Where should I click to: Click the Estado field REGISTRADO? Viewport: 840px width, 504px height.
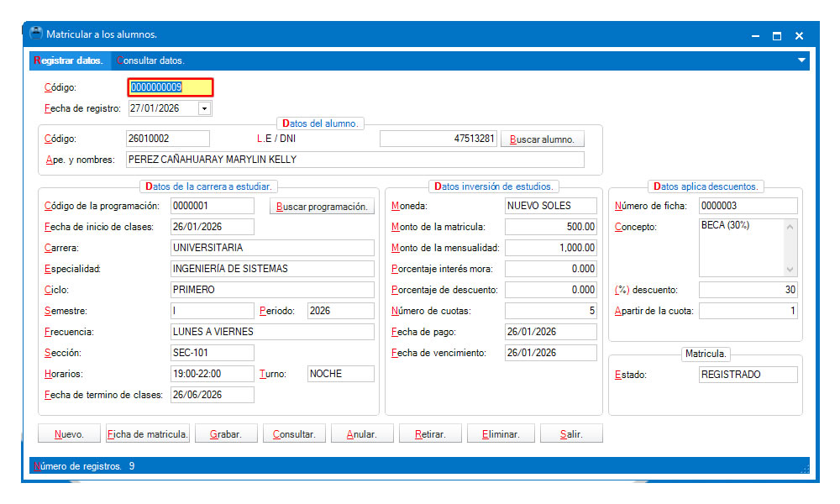tap(748, 375)
